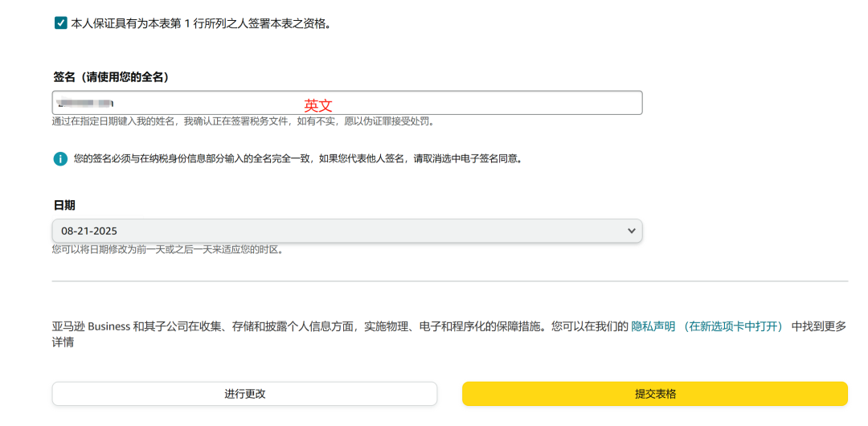The image size is (868, 426).
Task: Open the date dropdown showing 08-21-2025
Action: [347, 231]
